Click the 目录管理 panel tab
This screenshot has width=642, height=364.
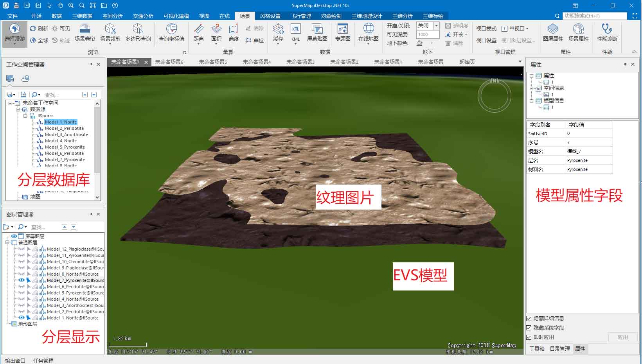(x=559, y=349)
